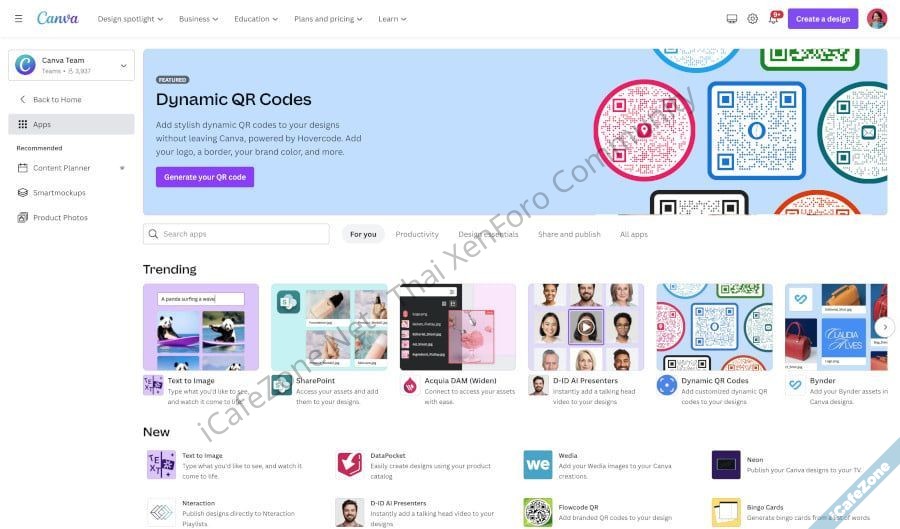Viewport: 900px width, 529px height.
Task: Expand the Design spotlight menu
Action: pyautogui.click(x=130, y=19)
